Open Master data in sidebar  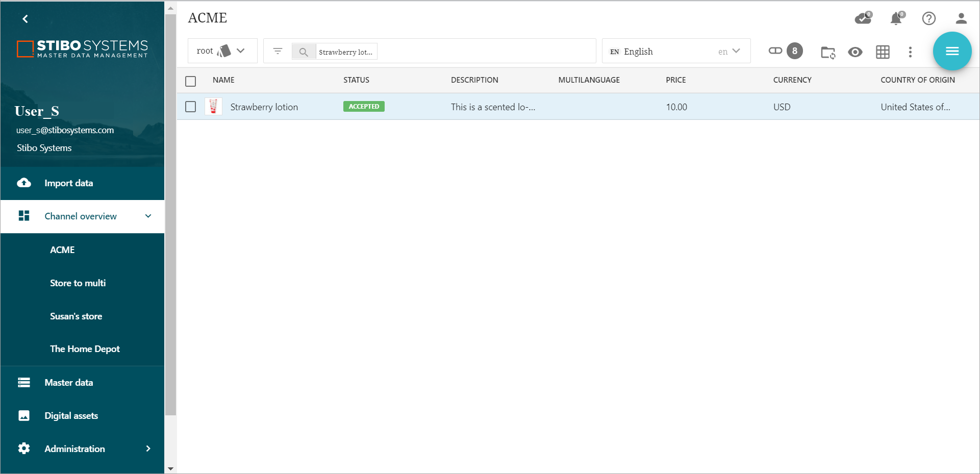click(69, 382)
